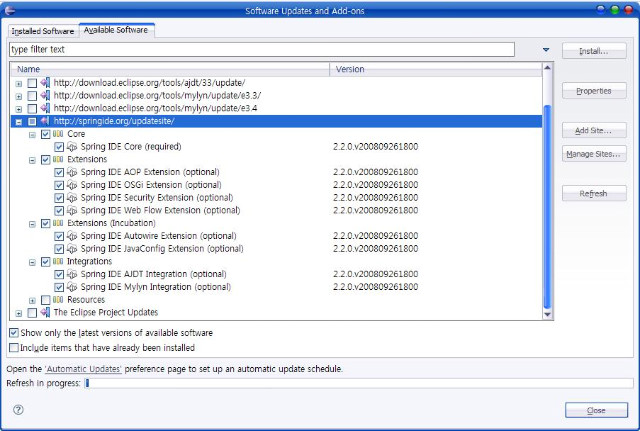640x431 pixels.
Task: Click The Eclipse Project Updates site icon
Action: click(45, 312)
